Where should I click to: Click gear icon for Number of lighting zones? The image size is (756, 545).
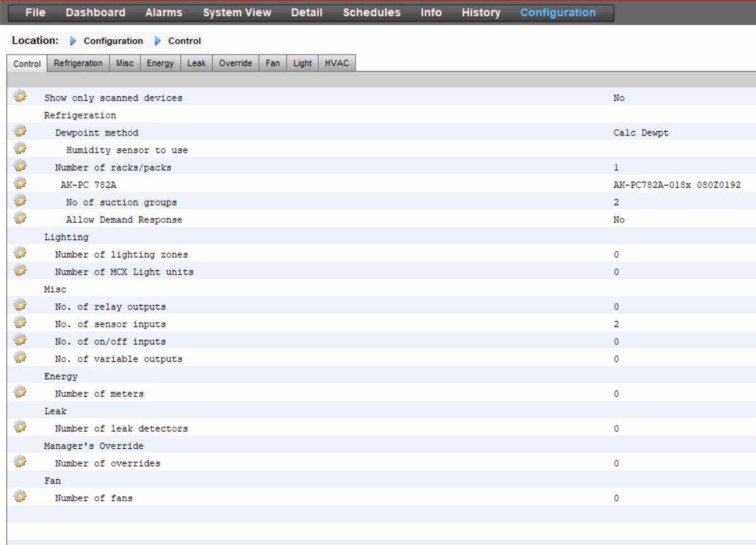tap(20, 253)
